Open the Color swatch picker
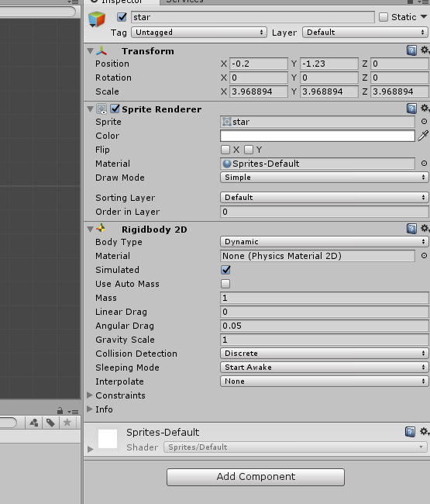 click(318, 136)
